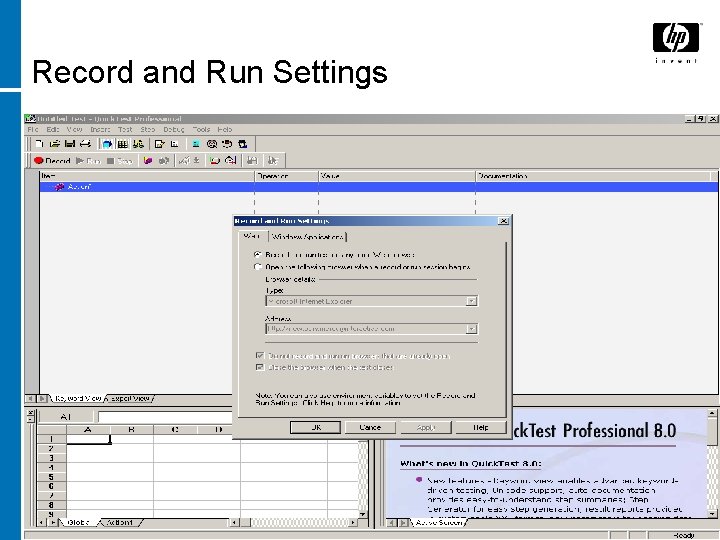Click the Documentation column header
The image size is (720, 540).
tap(595, 176)
